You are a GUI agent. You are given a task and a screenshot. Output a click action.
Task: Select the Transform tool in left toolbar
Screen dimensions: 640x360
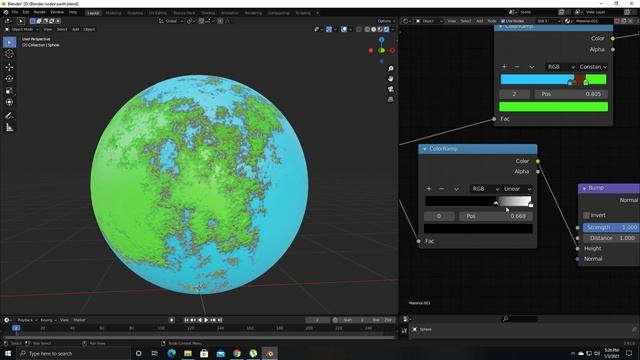[9, 102]
